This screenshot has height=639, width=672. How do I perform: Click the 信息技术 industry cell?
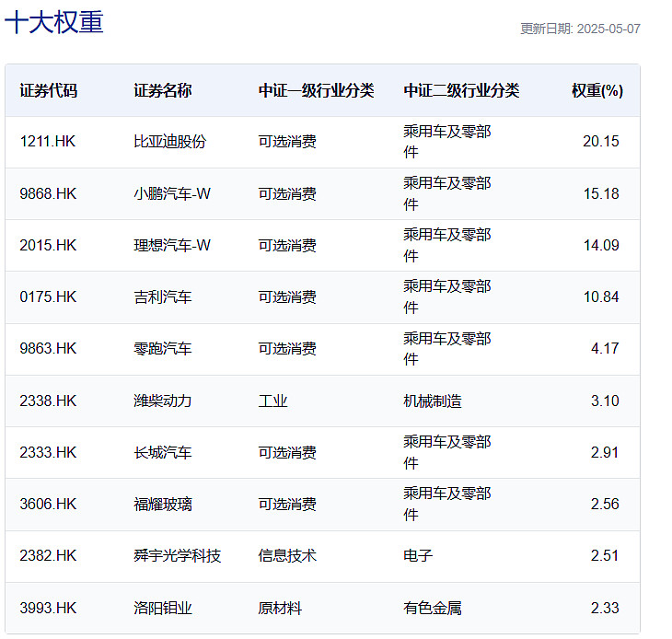click(287, 555)
